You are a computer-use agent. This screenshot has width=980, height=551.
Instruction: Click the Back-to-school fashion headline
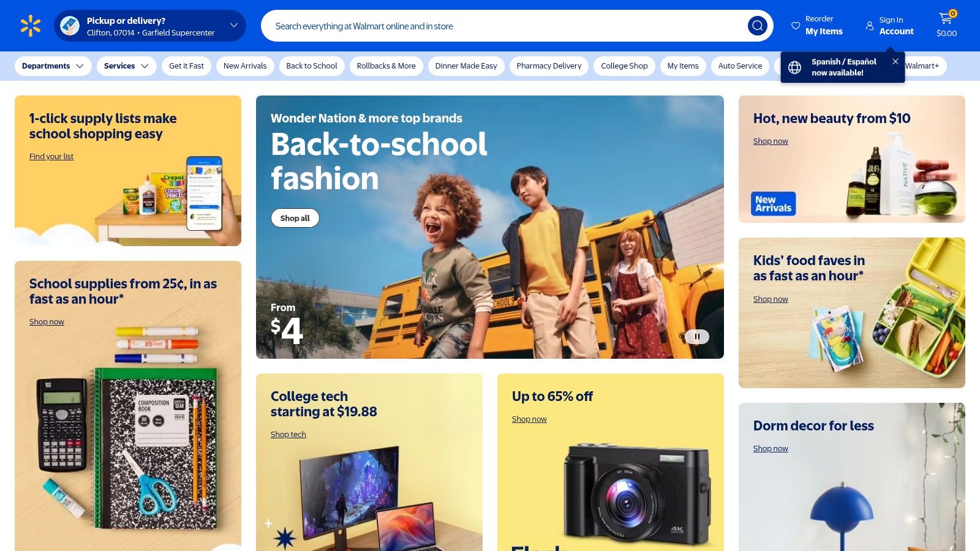click(379, 162)
